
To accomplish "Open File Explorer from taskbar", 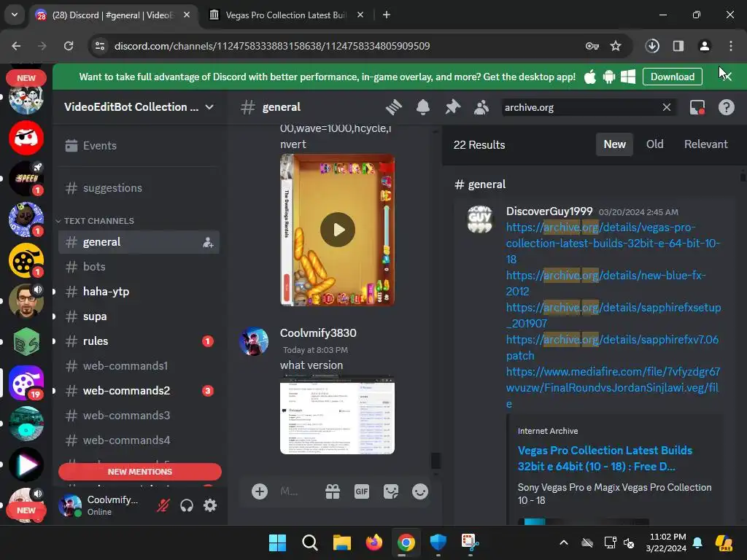I will click(341, 542).
